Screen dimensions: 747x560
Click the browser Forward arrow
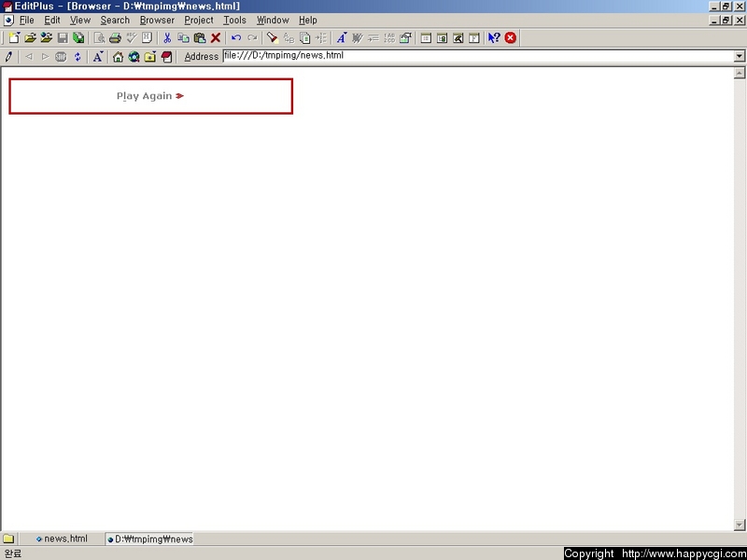point(45,57)
